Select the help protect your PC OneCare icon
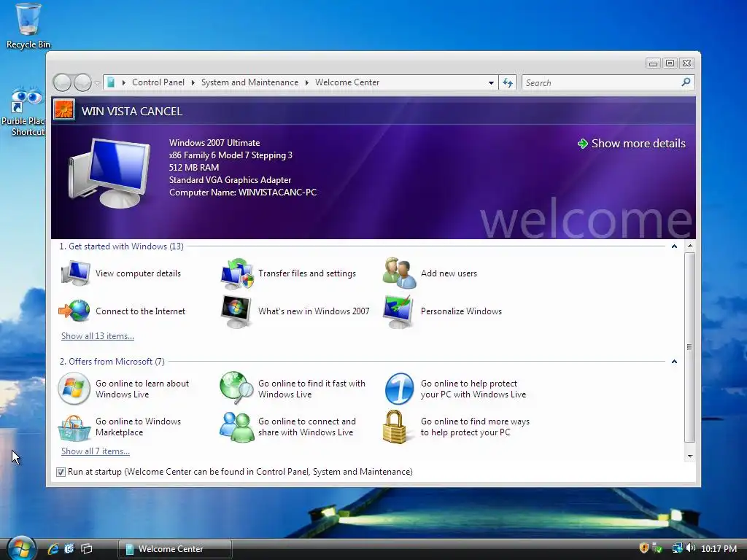Viewport: 747px width, 560px height. click(399, 389)
